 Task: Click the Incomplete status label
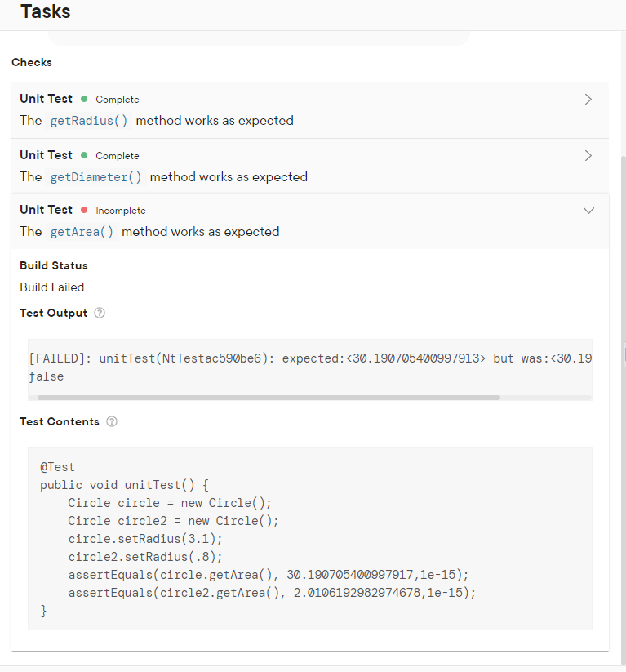coord(121,211)
